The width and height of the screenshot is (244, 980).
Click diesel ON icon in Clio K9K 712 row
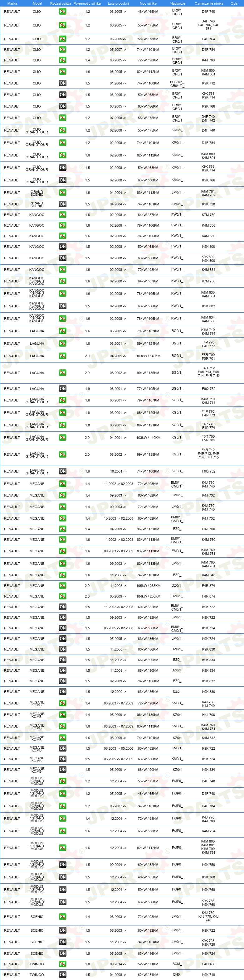click(x=62, y=83)
